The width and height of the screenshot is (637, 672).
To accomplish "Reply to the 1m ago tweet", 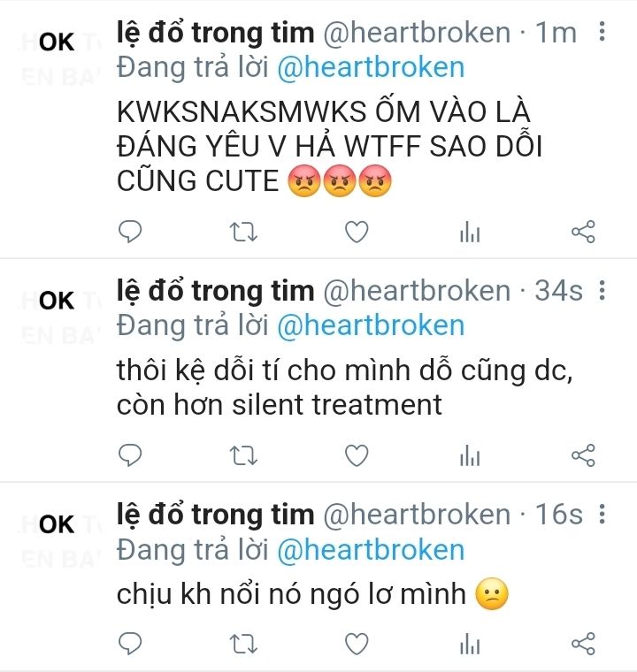I will coord(129,232).
